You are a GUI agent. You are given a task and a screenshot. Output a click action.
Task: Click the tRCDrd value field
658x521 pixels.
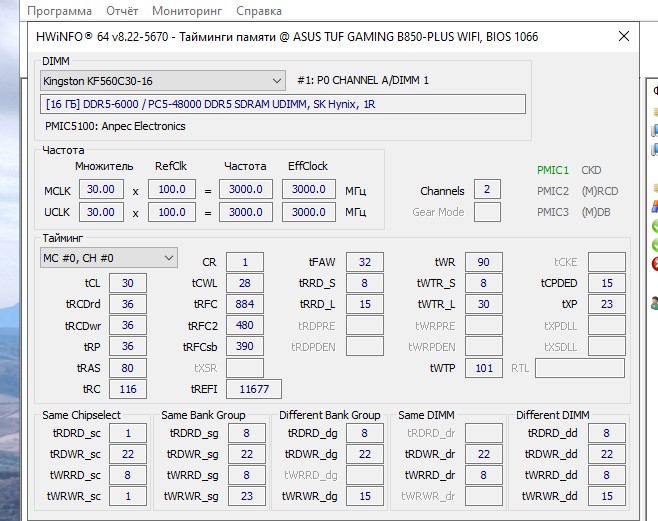(128, 304)
